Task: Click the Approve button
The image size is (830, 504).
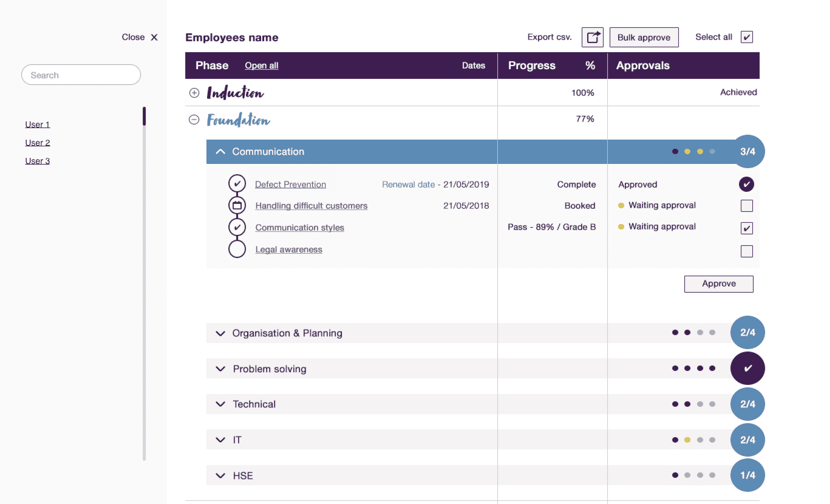Action: 719,284
